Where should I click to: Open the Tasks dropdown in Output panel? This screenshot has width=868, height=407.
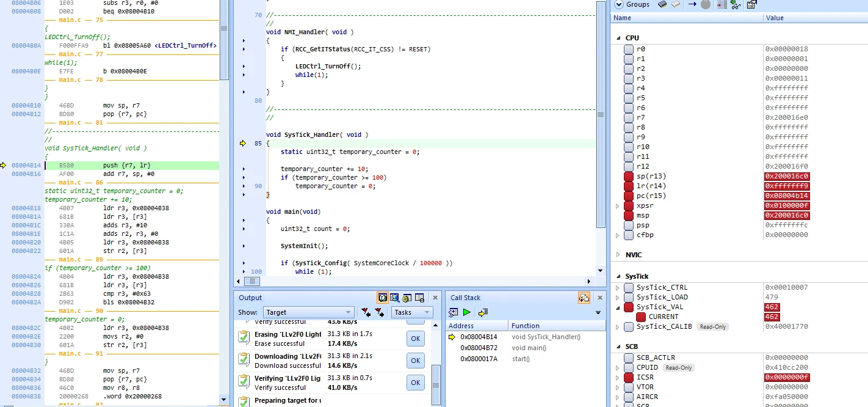tap(412, 312)
